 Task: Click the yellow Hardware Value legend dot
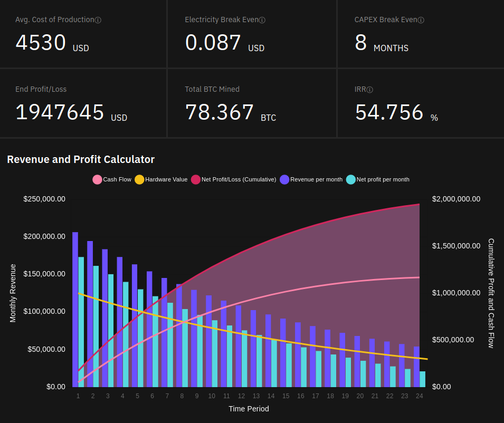click(139, 179)
